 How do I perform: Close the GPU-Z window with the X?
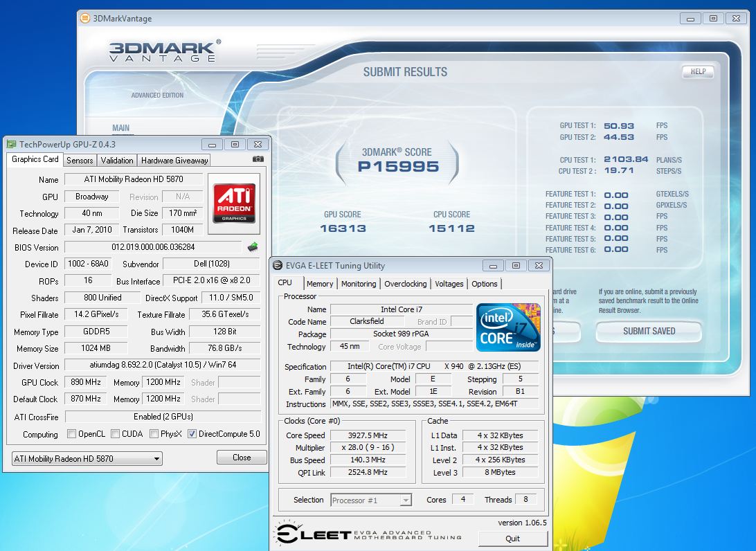(x=258, y=144)
